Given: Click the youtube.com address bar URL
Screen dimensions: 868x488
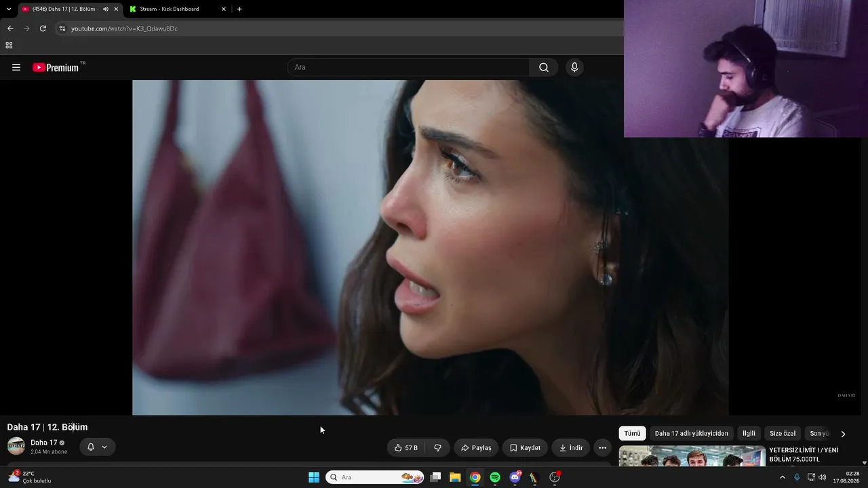Looking at the screenshot, I should pos(124,28).
